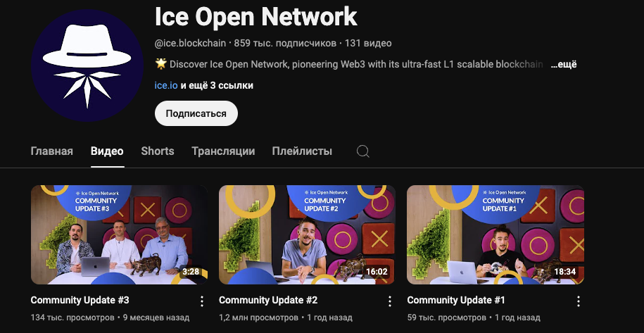Select the Видео tab
The image size is (644, 333).
[x=107, y=151]
